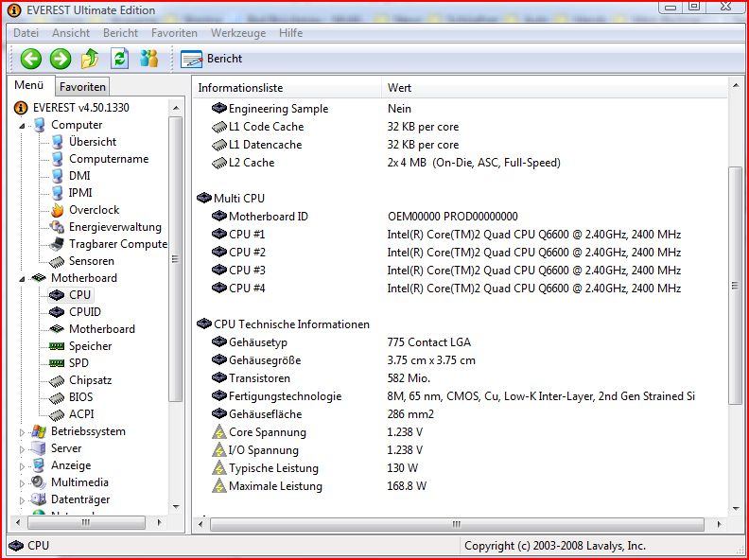The height and width of the screenshot is (560, 749).
Task: Click the Motherboard sub-item board icon
Action: click(57, 329)
